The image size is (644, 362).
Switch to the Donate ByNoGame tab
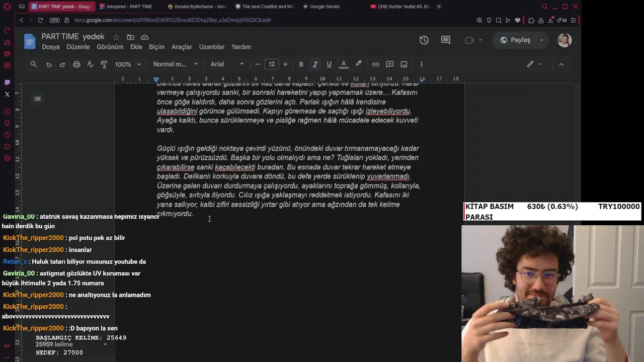click(x=197, y=7)
